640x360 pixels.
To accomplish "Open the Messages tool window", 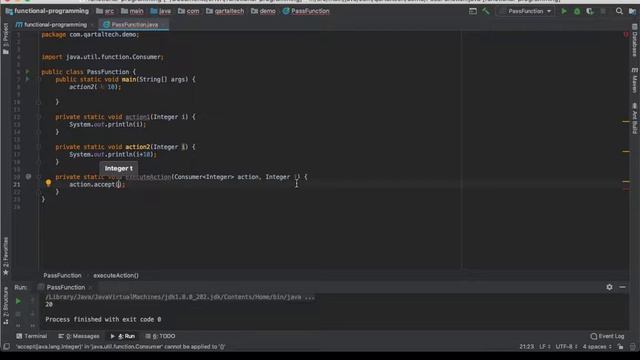I will pyautogui.click(x=79, y=336).
